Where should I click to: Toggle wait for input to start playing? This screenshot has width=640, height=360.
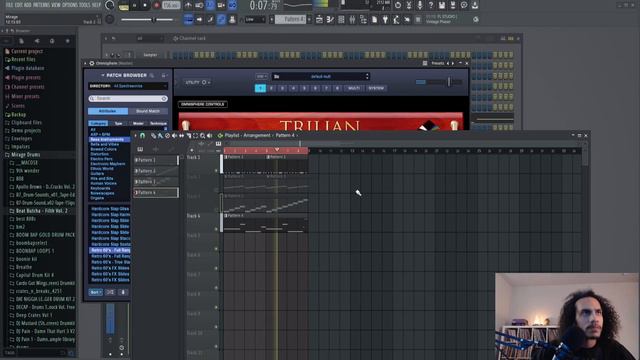199,5
